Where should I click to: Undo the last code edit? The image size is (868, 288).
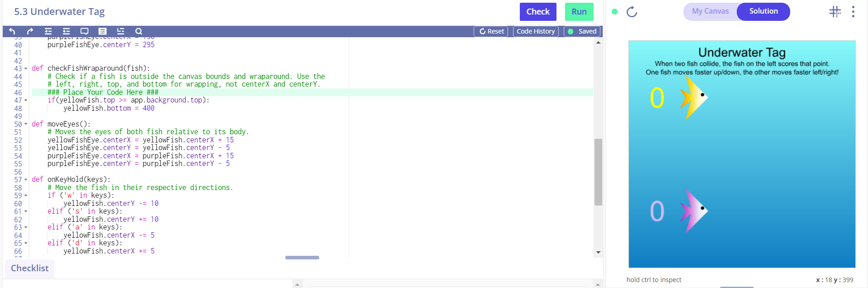click(x=12, y=31)
